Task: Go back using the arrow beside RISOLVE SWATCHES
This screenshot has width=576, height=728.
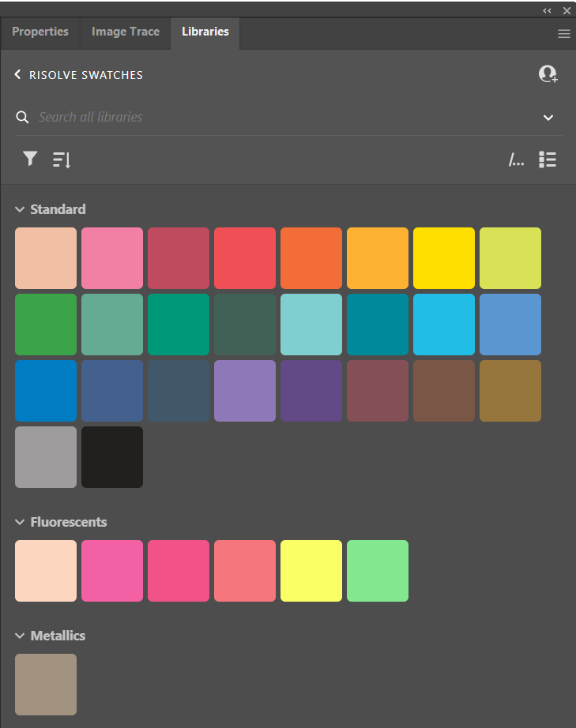Action: [18, 75]
